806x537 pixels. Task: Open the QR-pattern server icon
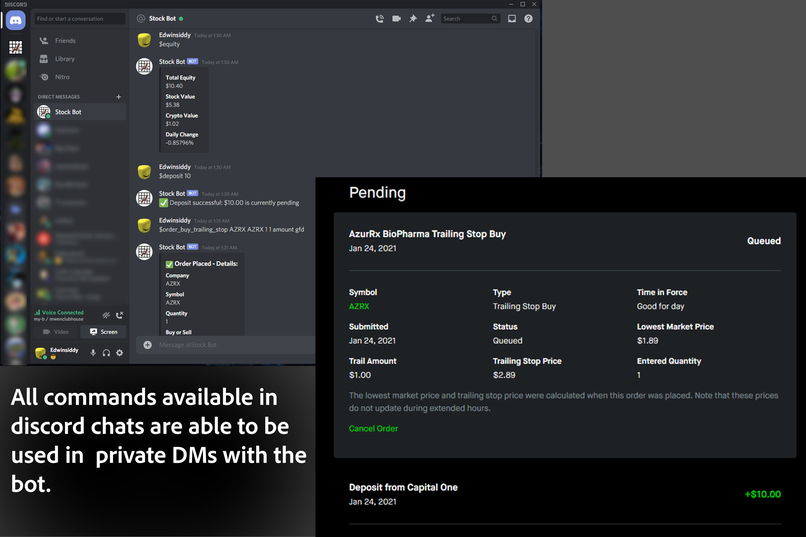(15, 47)
